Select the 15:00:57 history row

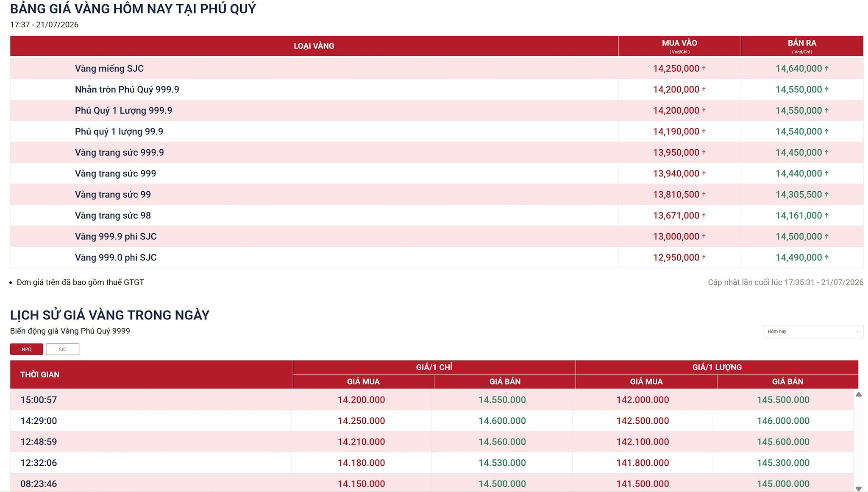coord(431,400)
